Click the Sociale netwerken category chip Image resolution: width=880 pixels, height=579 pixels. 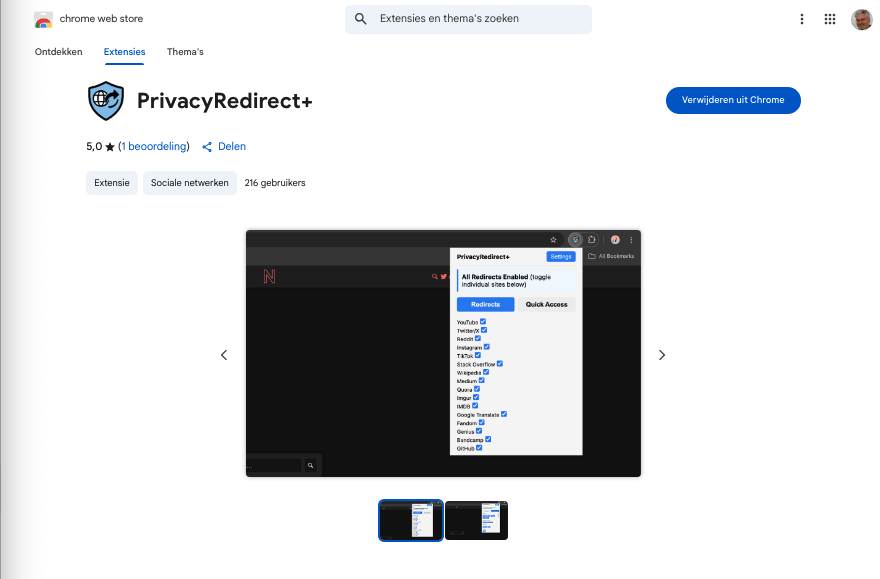click(x=190, y=183)
